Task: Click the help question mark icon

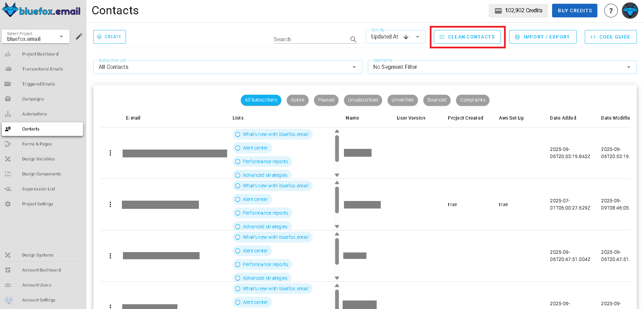Action: (611, 11)
